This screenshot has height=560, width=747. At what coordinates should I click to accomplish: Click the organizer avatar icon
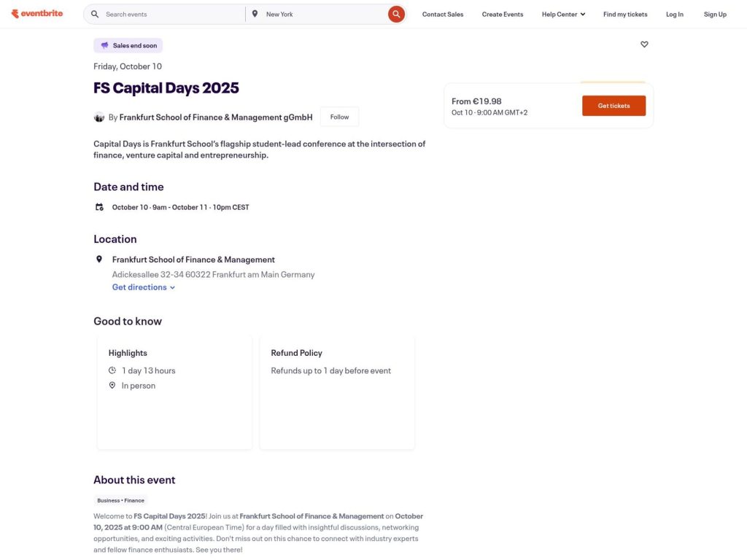(x=99, y=117)
